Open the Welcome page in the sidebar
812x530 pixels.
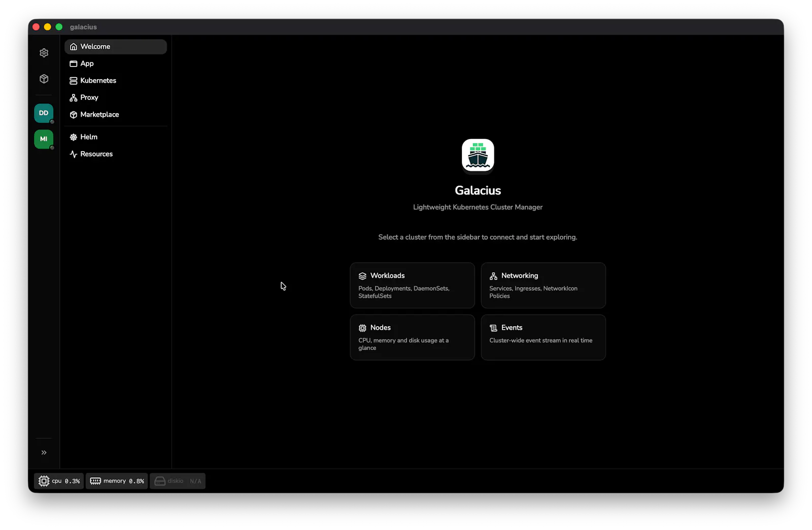point(116,47)
